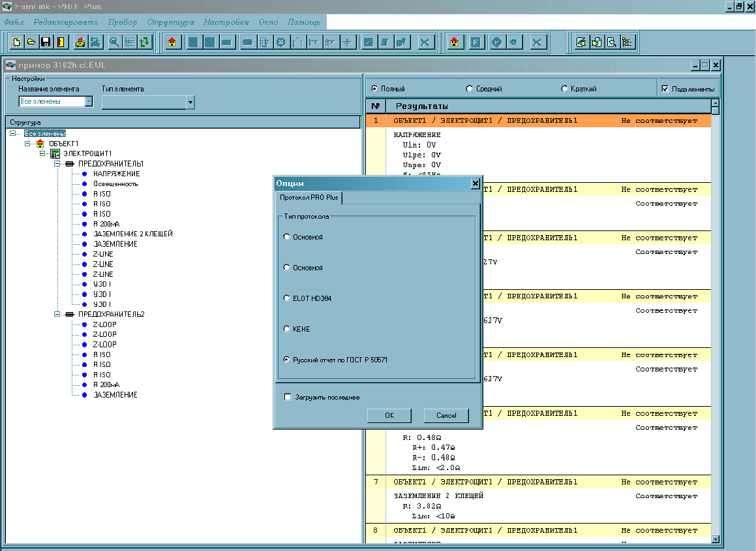This screenshot has width=756, height=551.
Task: Select Освещенность tree item
Action: tap(115, 184)
